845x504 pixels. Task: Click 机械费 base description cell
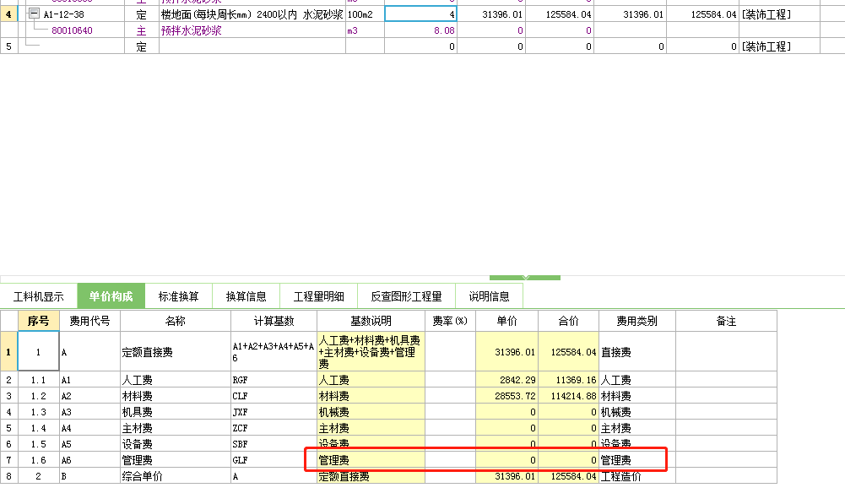[x=371, y=412]
